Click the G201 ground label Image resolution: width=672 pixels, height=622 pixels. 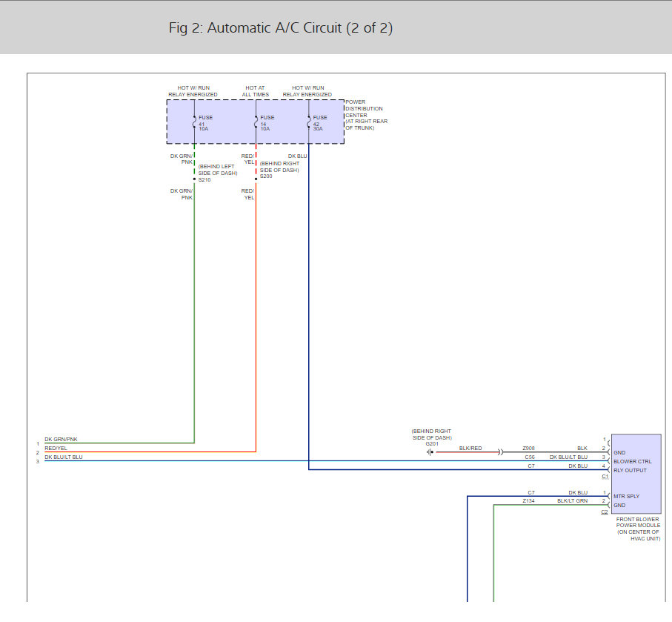432,444
